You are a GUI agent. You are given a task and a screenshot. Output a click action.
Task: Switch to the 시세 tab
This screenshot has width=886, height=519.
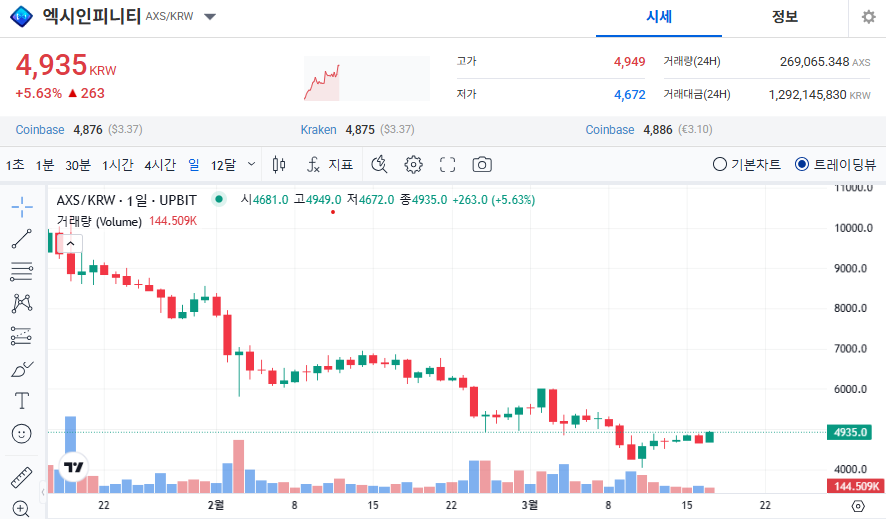659,17
